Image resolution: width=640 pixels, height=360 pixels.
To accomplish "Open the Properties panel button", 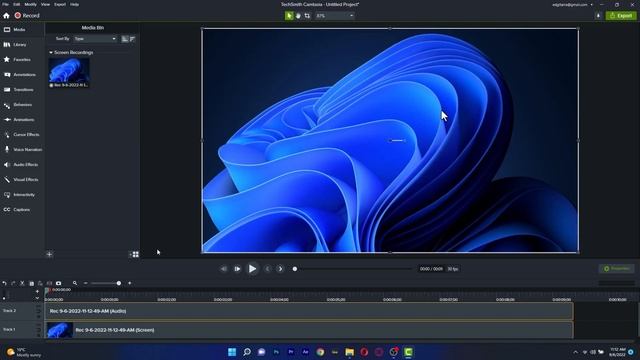I will [616, 269].
